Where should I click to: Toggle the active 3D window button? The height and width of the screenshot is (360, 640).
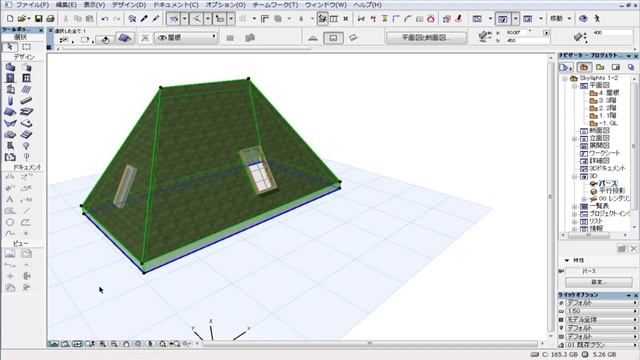coord(503,19)
